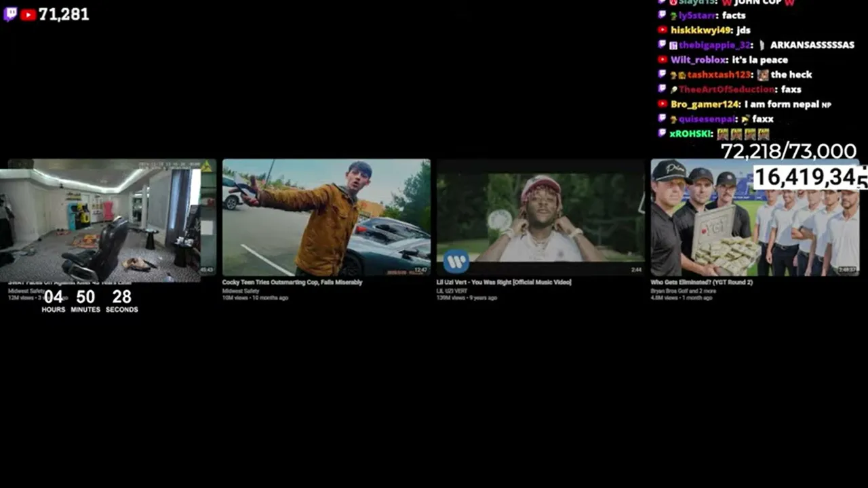The image size is (868, 488).
Task: Click the Twitch logo beside the viewer count
Action: click(x=10, y=14)
